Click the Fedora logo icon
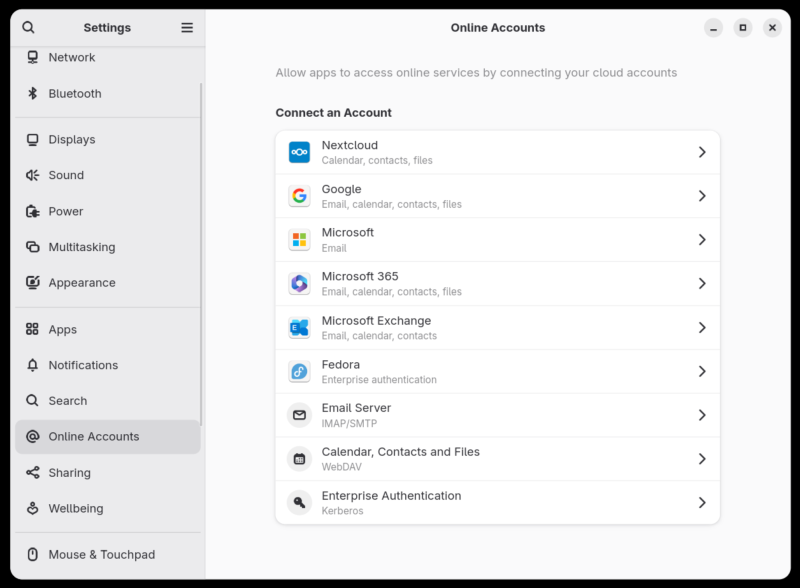Screen dimensions: 800x588 (x=299, y=371)
